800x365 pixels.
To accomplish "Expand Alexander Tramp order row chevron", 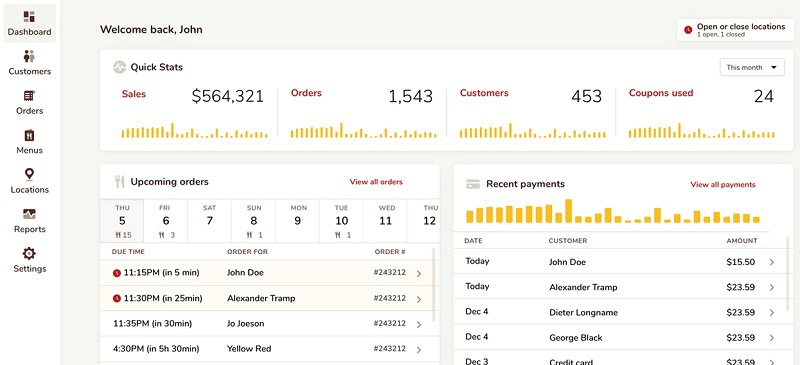I will coord(419,299).
